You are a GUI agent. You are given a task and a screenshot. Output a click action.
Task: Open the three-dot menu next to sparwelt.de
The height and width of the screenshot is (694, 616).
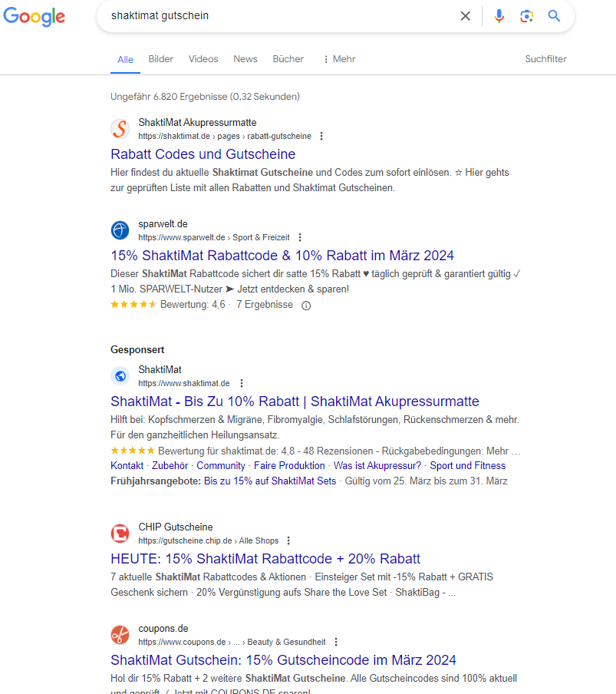300,237
